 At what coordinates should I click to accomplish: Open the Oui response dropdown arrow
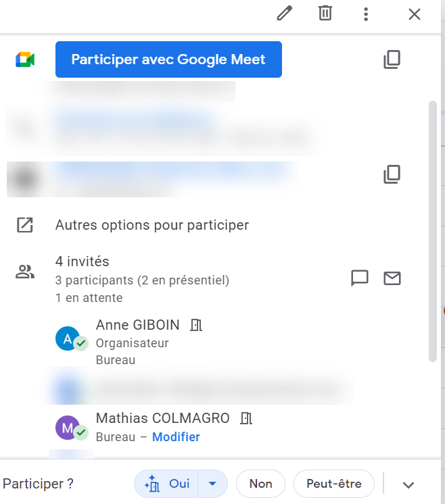(213, 484)
